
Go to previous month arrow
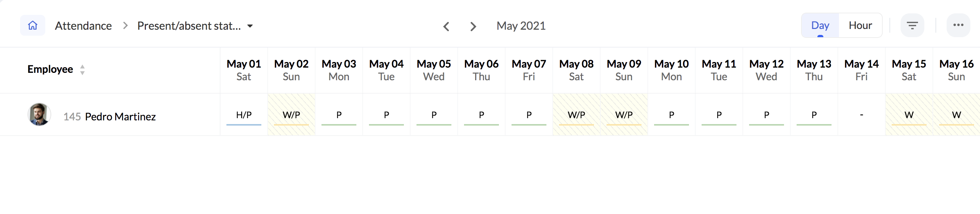(x=446, y=26)
